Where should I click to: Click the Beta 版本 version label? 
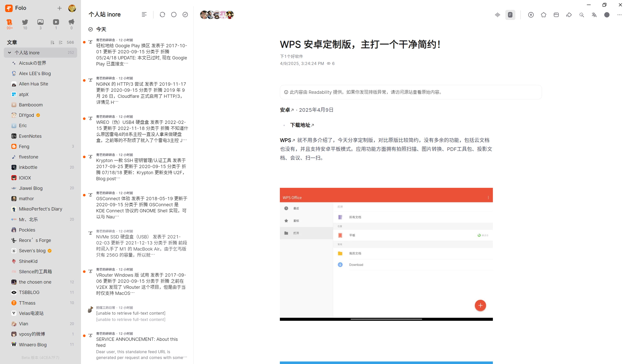tap(40, 357)
